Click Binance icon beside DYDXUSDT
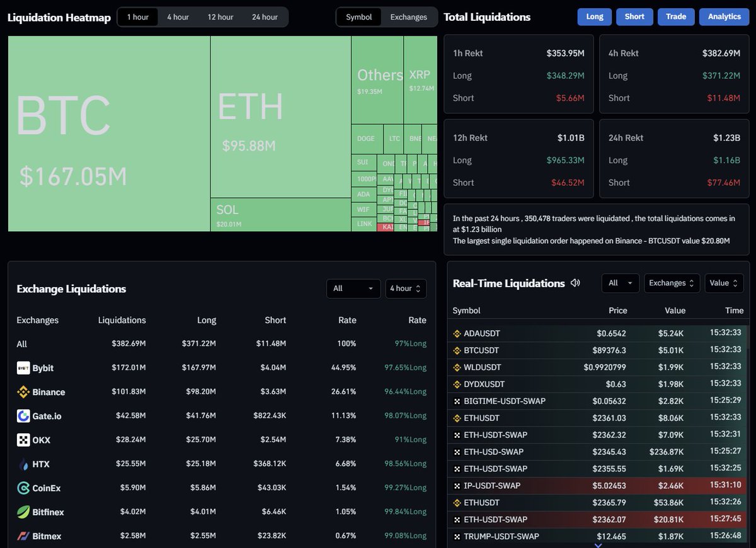 tap(457, 384)
